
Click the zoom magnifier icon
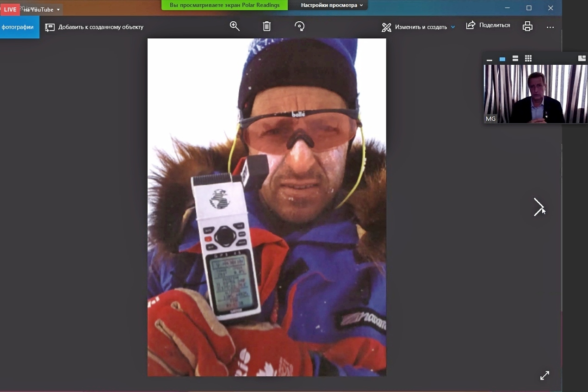point(235,26)
